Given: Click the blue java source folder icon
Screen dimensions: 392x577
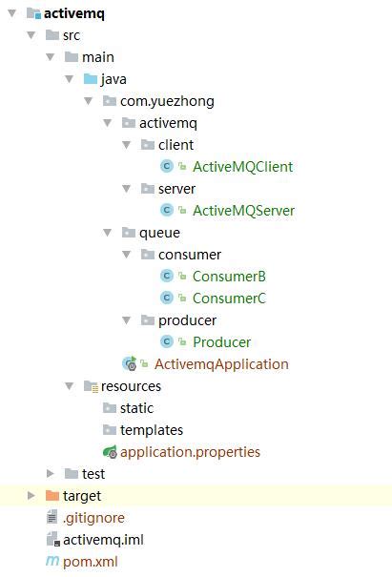Looking at the screenshot, I should [91, 79].
